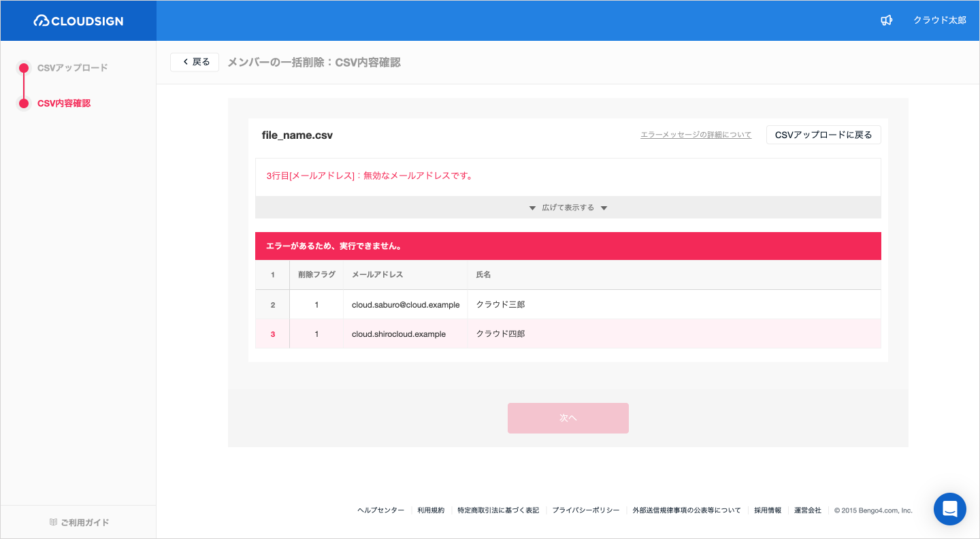Open プライバシーポリシー footer link
Screen dimensions: 980x539
tap(586, 510)
